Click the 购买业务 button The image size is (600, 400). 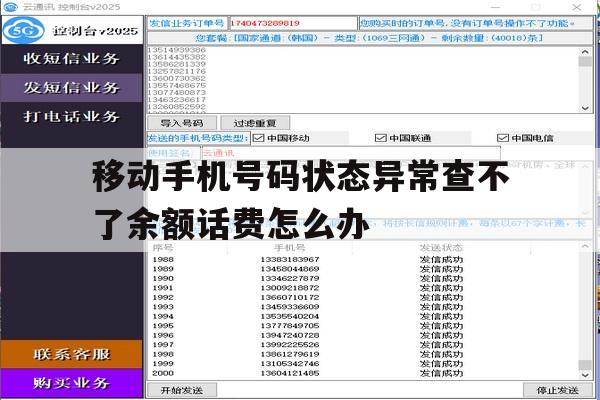(72, 383)
